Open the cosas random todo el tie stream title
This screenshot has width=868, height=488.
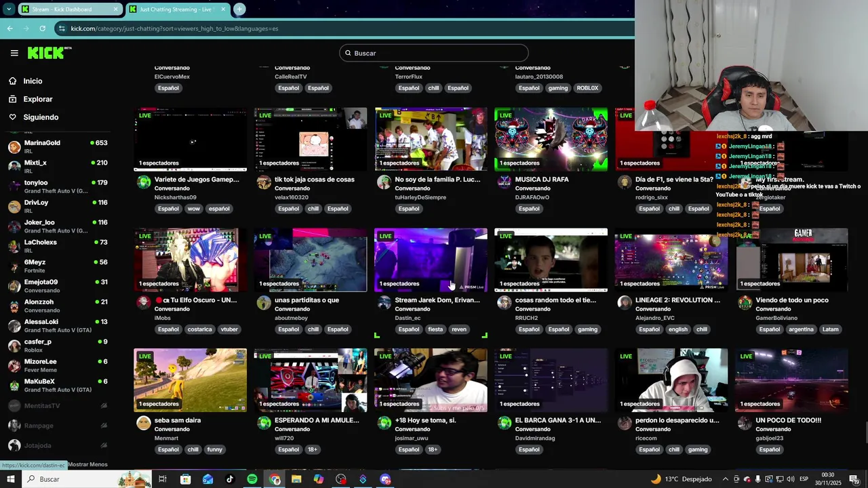[555, 300]
